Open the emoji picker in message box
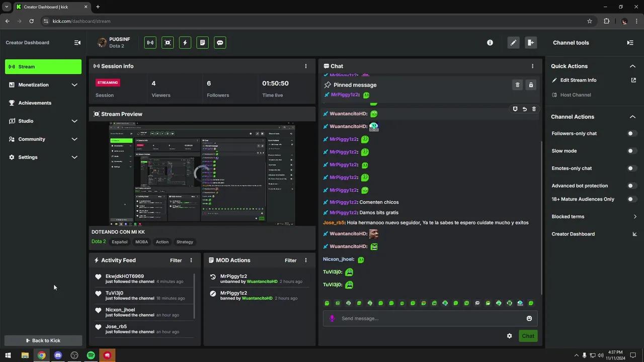This screenshot has width=644, height=362. 529,318
